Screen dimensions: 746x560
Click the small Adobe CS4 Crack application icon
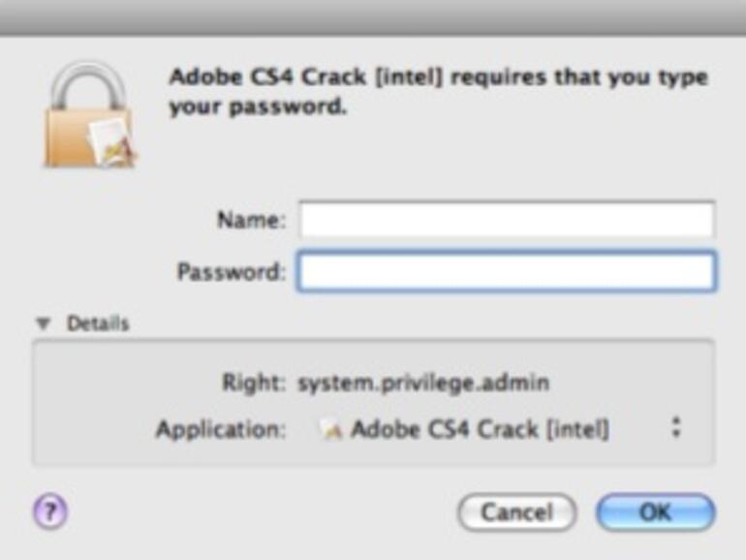(x=330, y=429)
